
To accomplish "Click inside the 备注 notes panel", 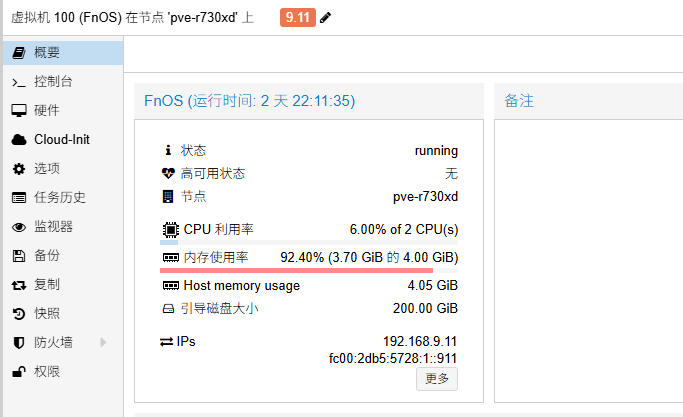I will pyautogui.click(x=588, y=250).
